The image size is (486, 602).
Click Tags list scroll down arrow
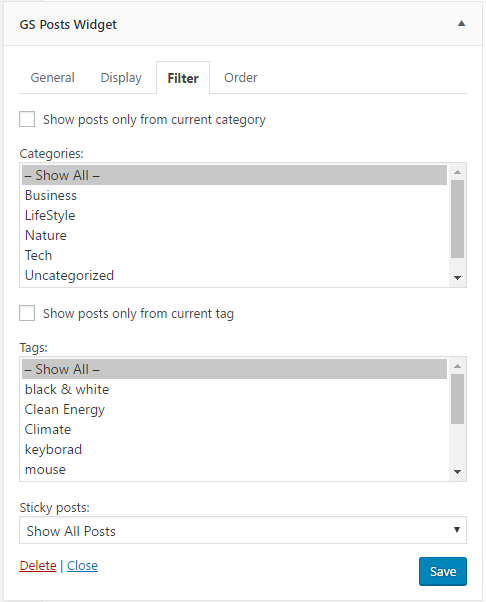[457, 472]
